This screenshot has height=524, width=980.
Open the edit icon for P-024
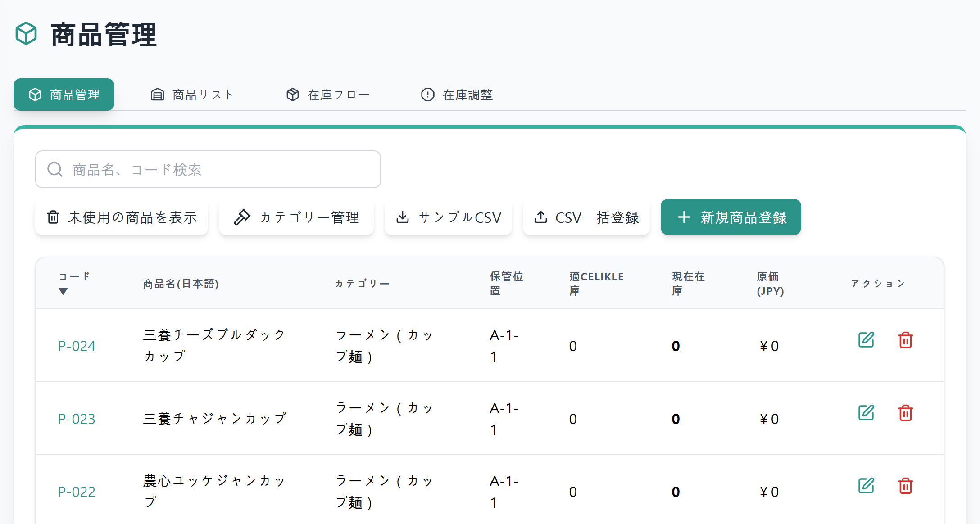tap(866, 341)
